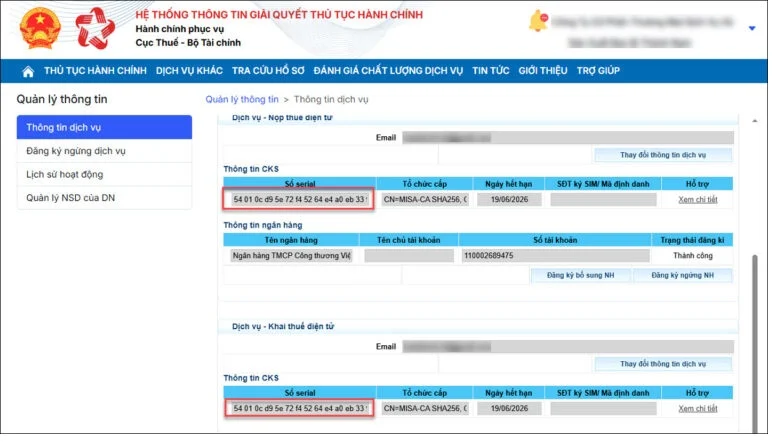Click bank name field Ngân hàng TMCP Công thương
Viewport: 772px width, 448px height.
(x=291, y=256)
